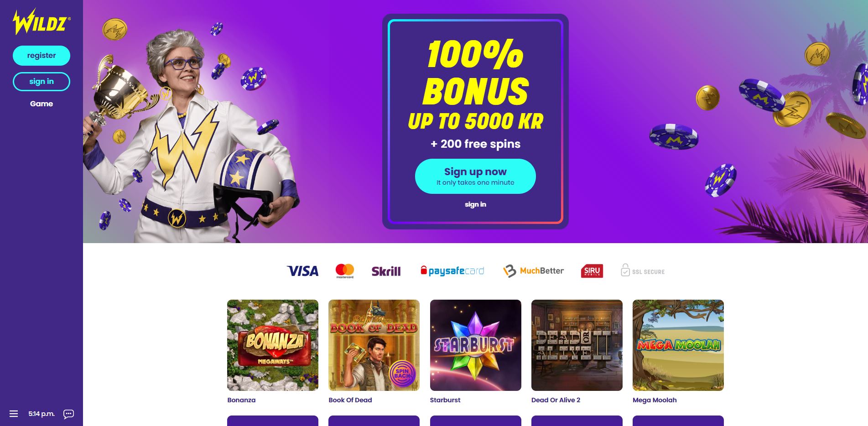
Task: Click the Sign up now button
Action: click(475, 176)
